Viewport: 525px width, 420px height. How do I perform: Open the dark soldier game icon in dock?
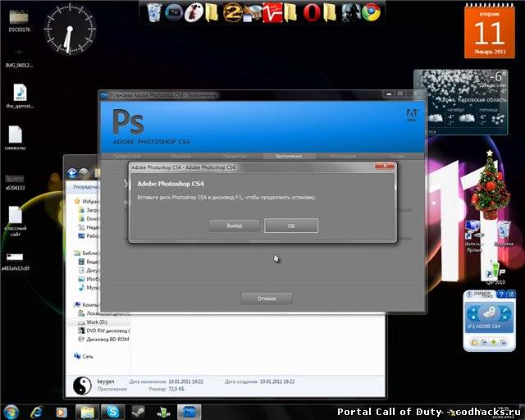pos(350,13)
